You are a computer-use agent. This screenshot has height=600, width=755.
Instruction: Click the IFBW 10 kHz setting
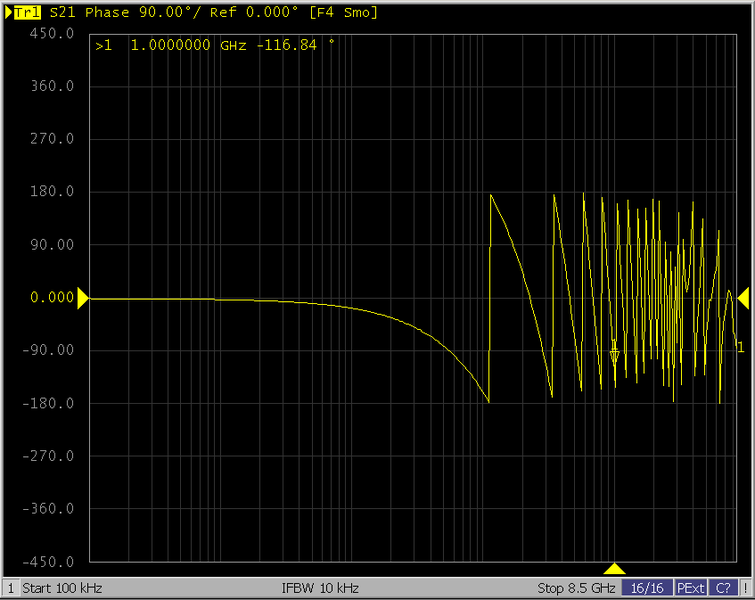(320, 588)
